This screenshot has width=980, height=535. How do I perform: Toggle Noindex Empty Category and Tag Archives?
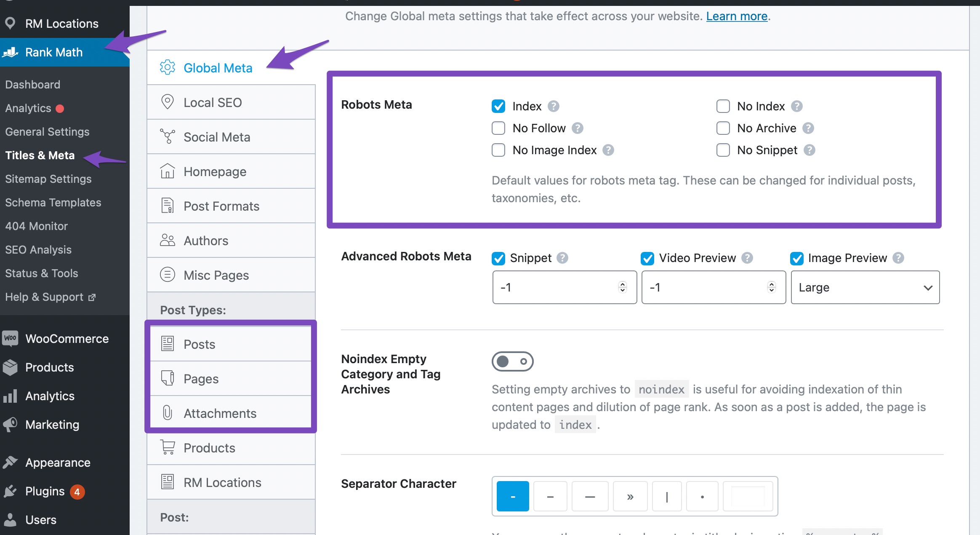(x=512, y=361)
